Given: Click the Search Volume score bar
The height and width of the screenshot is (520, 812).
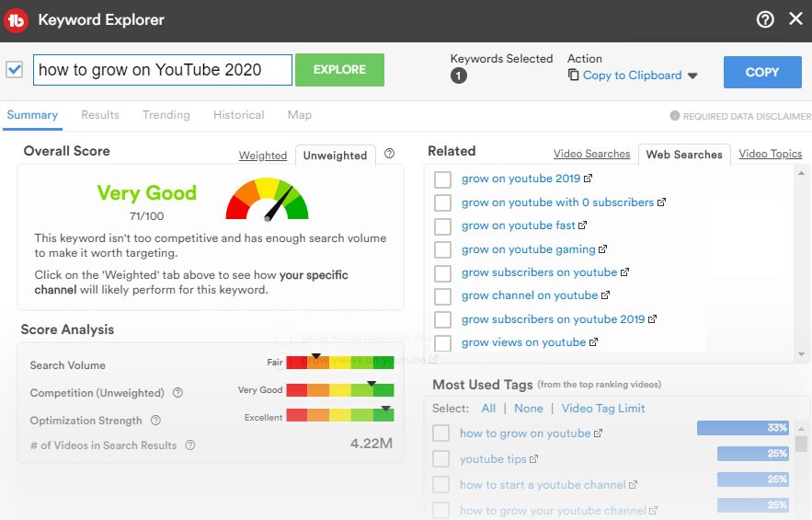Looking at the screenshot, I should [x=340, y=362].
